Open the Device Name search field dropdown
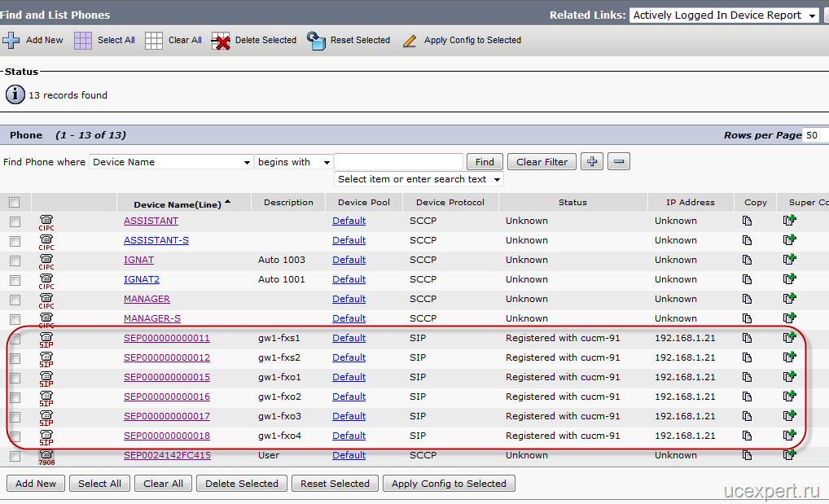The image size is (829, 504). (x=170, y=162)
